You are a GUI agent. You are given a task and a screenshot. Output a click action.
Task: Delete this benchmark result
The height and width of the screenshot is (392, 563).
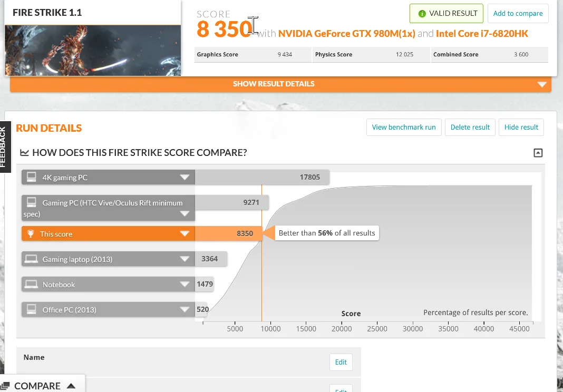click(x=470, y=128)
